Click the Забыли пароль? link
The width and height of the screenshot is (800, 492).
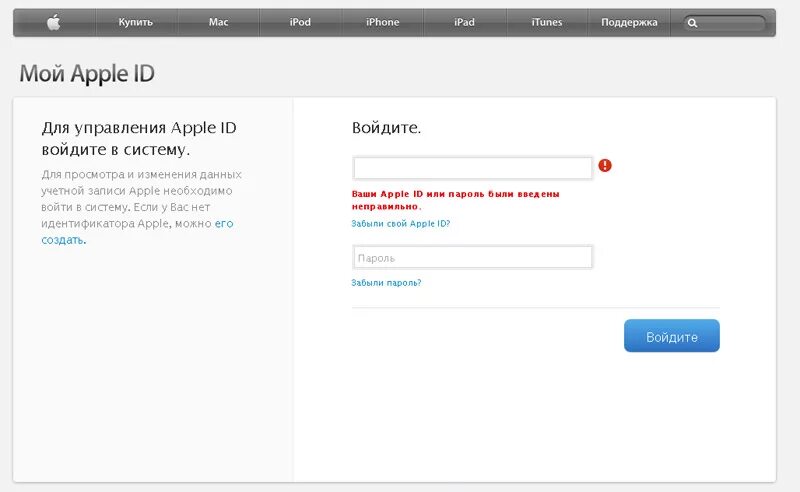[386, 283]
